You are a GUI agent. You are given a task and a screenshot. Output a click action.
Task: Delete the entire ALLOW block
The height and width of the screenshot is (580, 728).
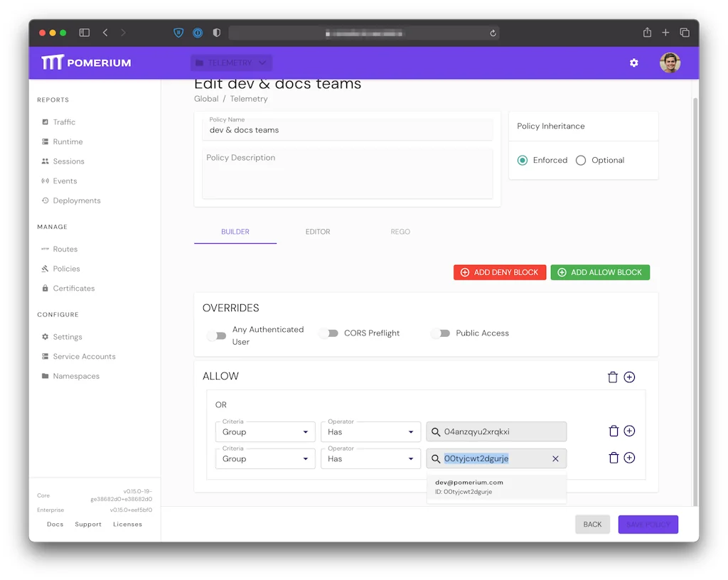click(613, 377)
